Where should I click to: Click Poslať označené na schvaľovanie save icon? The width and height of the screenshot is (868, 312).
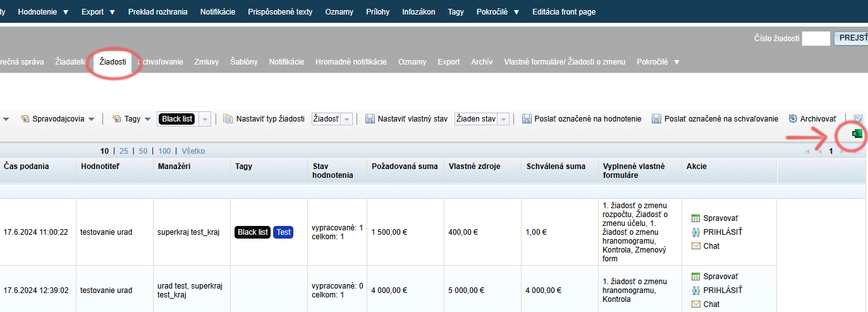656,118
